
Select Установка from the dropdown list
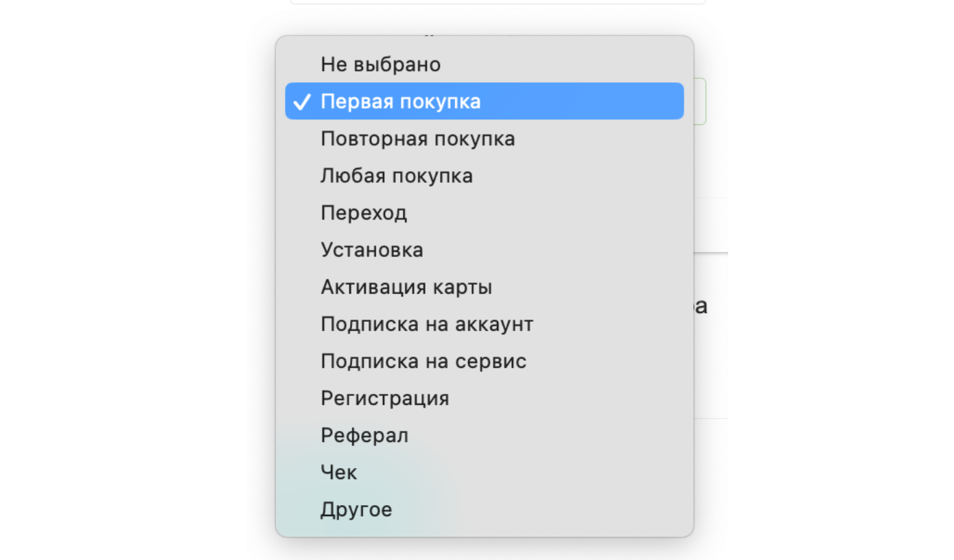point(371,250)
